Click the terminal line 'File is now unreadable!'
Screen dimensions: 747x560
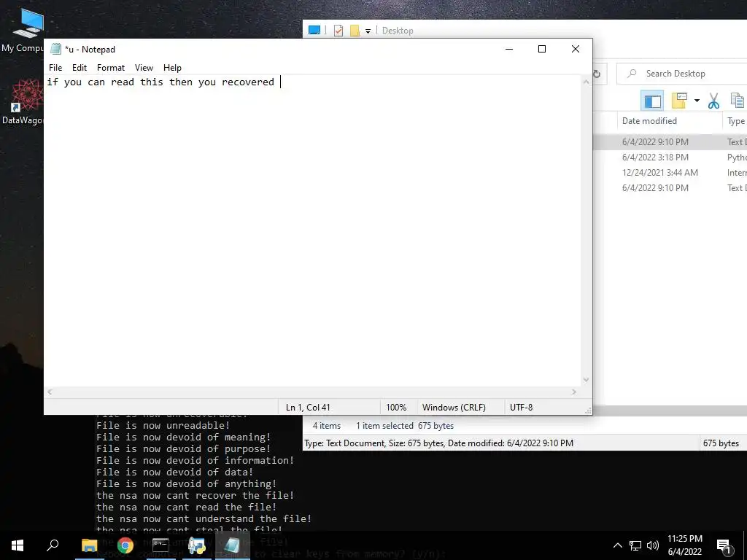163,425
